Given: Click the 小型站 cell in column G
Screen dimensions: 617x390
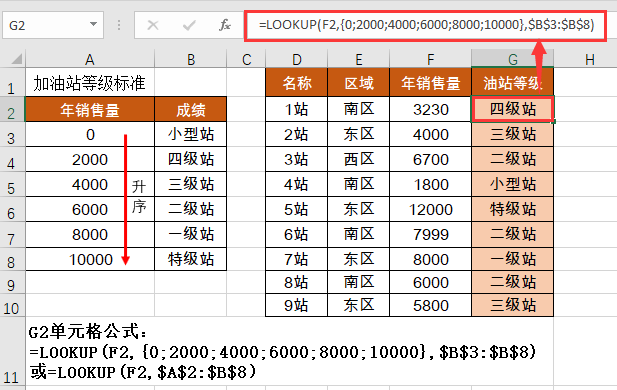Looking at the screenshot, I should tap(512, 184).
